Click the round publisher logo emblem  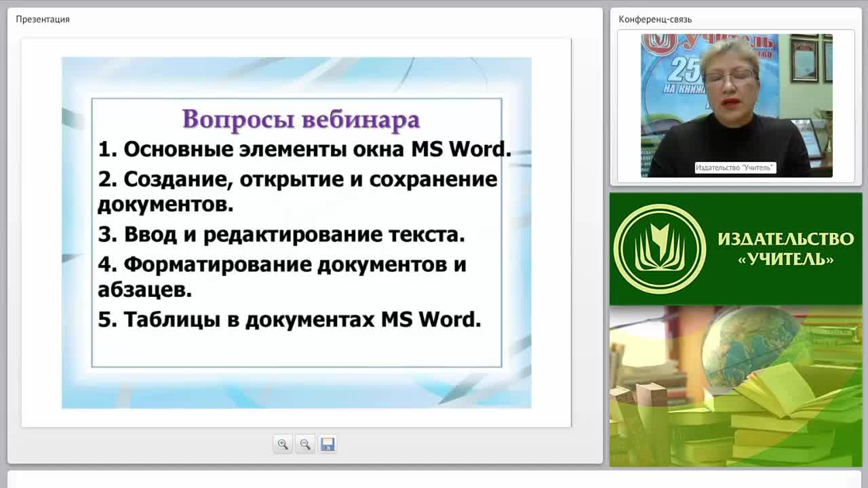660,249
